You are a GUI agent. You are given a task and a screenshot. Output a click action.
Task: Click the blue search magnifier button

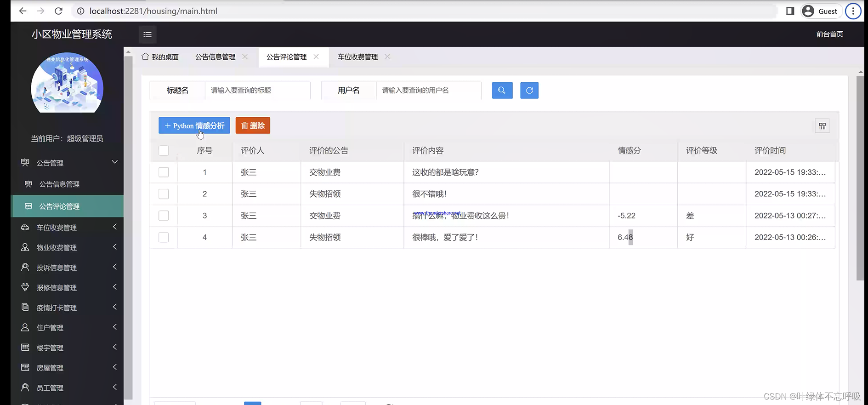coord(502,90)
